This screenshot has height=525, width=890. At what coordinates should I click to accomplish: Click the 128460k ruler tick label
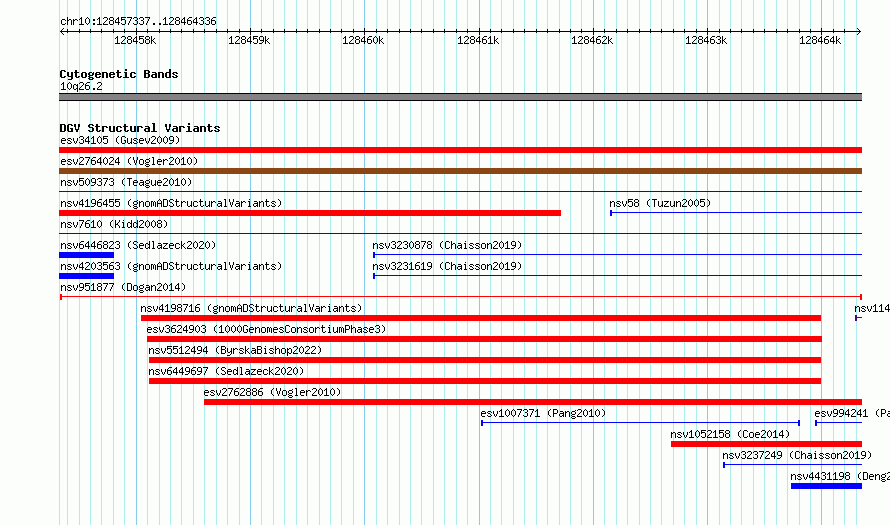(363, 40)
